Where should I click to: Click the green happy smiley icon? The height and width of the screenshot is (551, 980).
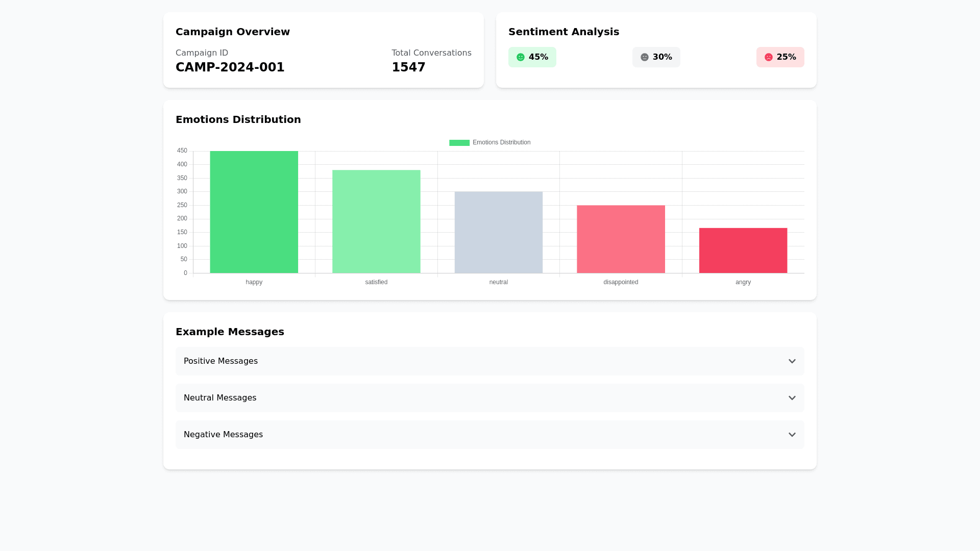pyautogui.click(x=521, y=57)
